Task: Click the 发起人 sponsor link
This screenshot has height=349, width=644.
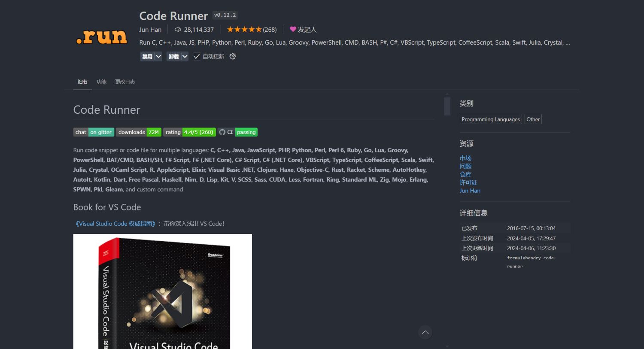Action: click(x=307, y=30)
